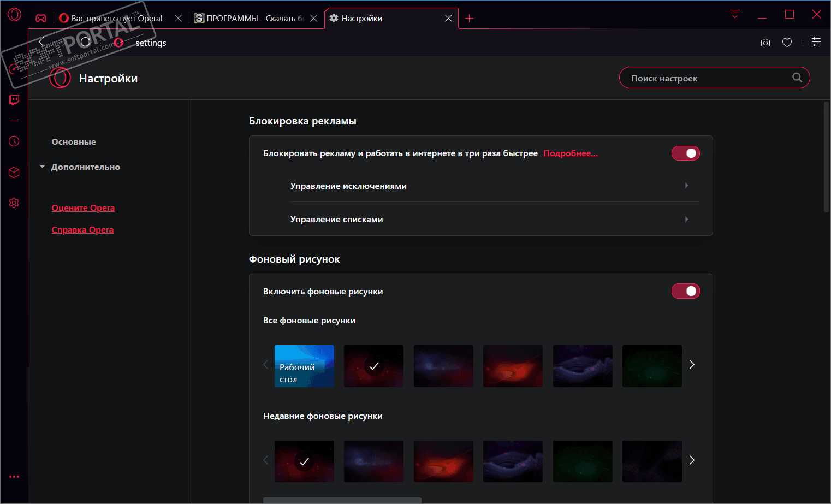The image size is (831, 504).
Task: Choose dark green wallpaper in 'Все фоновые рисунки'
Action: 652,366
